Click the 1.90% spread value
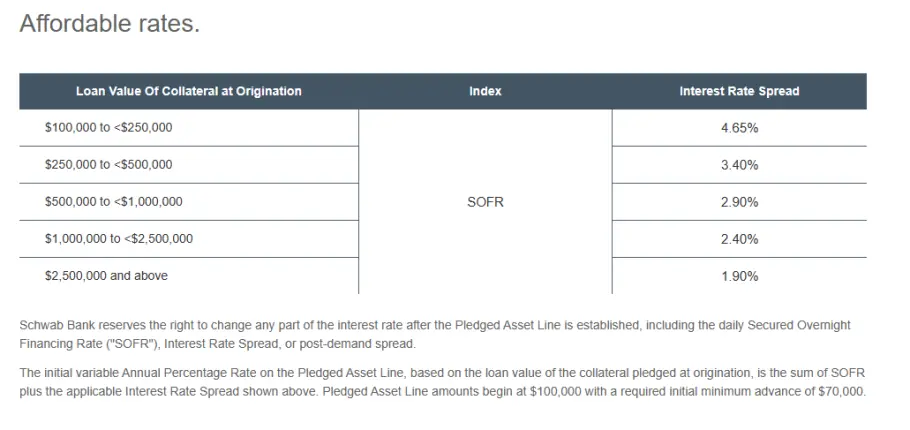This screenshot has height=430, width=910. [x=739, y=277]
